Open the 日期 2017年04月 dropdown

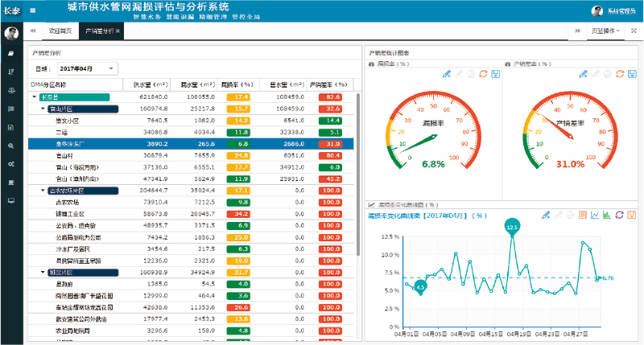87,69
